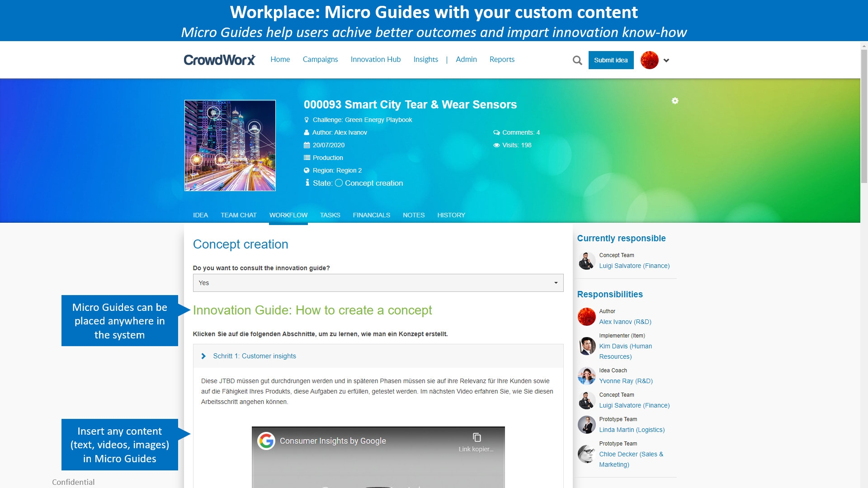This screenshot has width=868, height=488.
Task: Open the innovation guide Yes dropdown
Action: coord(378,283)
